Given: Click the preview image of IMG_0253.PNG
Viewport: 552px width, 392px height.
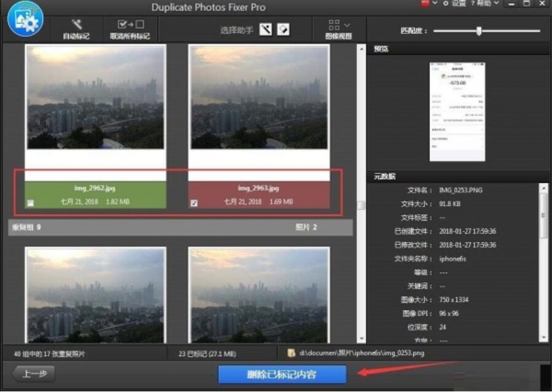Looking at the screenshot, I should [457, 111].
